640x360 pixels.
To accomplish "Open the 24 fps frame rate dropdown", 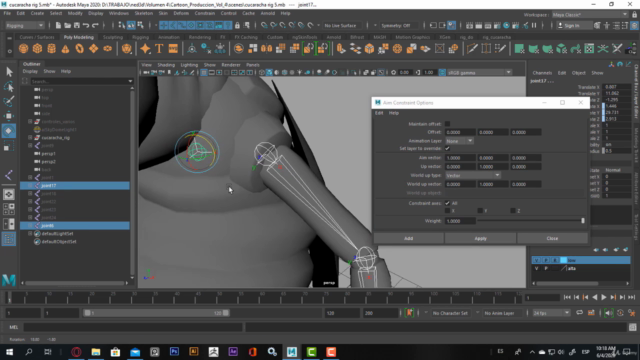I will tap(551, 313).
